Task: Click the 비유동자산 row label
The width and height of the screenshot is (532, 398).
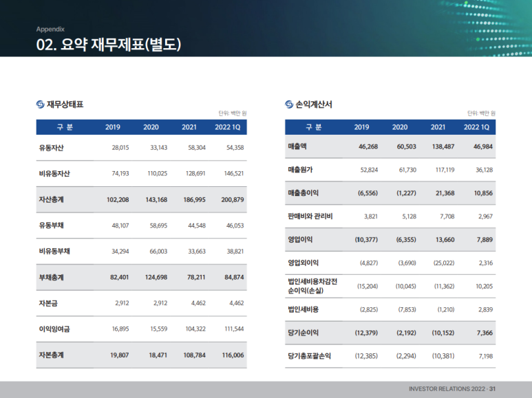Action: (x=54, y=174)
